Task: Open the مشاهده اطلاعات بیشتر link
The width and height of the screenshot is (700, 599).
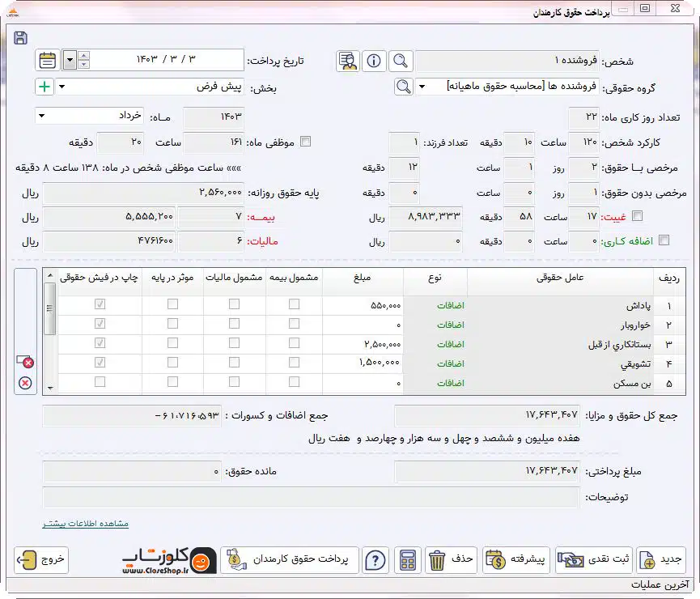Action: (x=86, y=524)
